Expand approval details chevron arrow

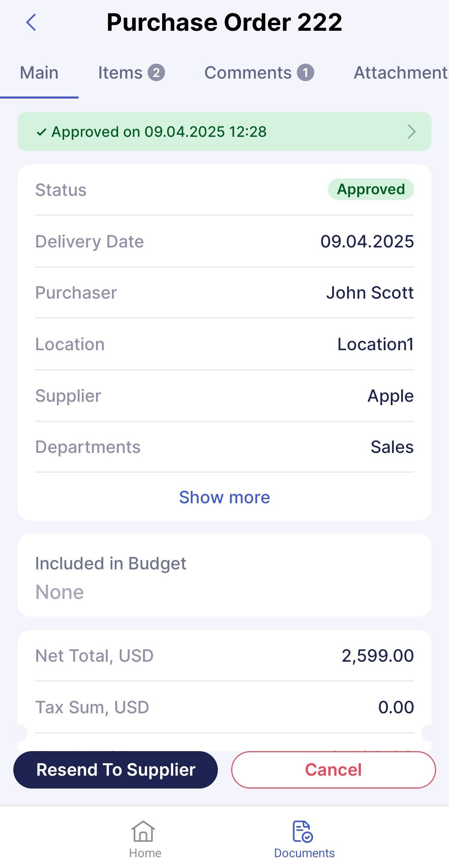click(x=412, y=132)
